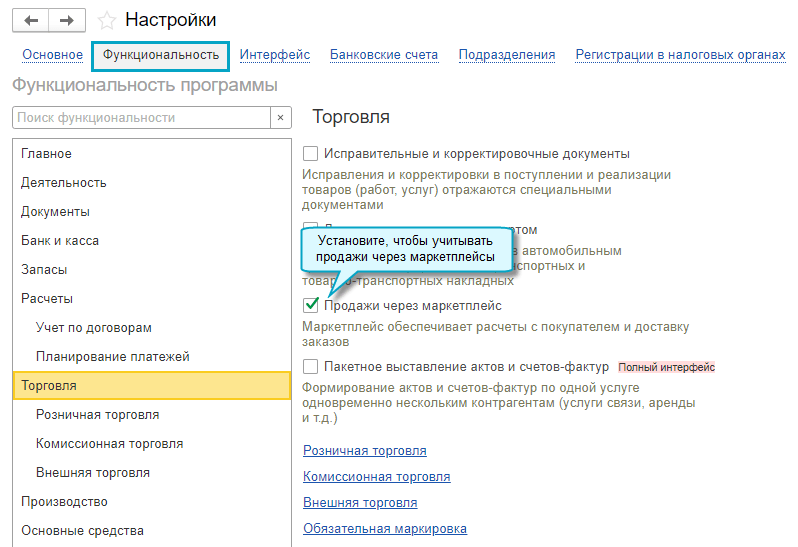Select Документы in the functionality list
Viewport: 798px width, 547px height.
coord(152,212)
